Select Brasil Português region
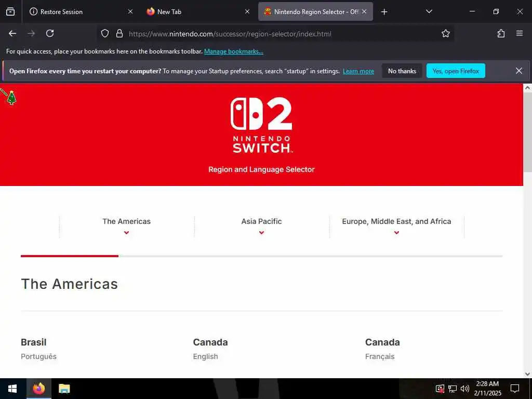 tap(38, 349)
